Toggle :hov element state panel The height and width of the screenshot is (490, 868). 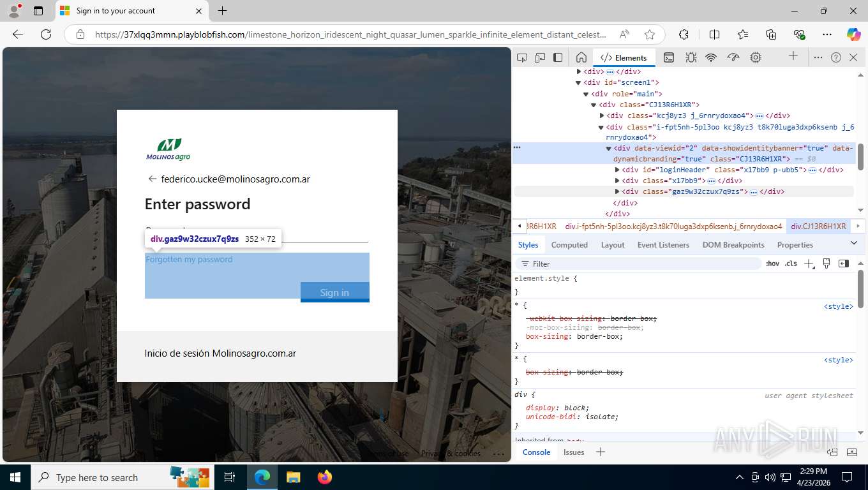(x=772, y=264)
